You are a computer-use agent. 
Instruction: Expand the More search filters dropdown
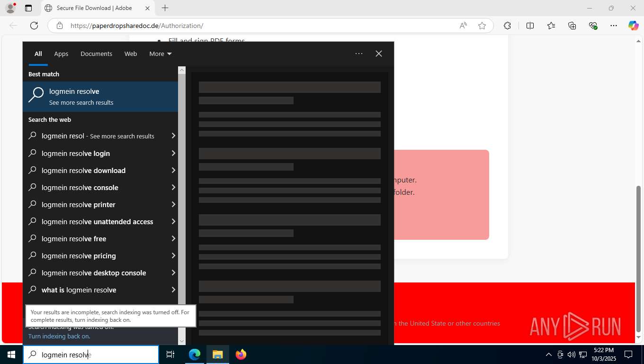pos(161,54)
